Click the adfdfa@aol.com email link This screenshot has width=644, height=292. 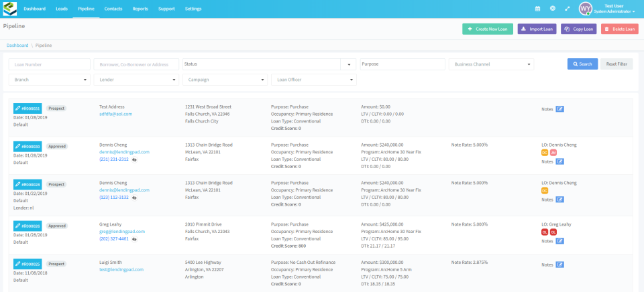(116, 114)
